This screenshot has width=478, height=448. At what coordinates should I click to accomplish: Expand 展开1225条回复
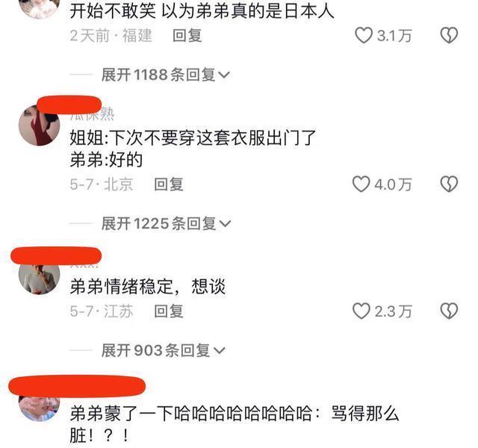pyautogui.click(x=166, y=223)
